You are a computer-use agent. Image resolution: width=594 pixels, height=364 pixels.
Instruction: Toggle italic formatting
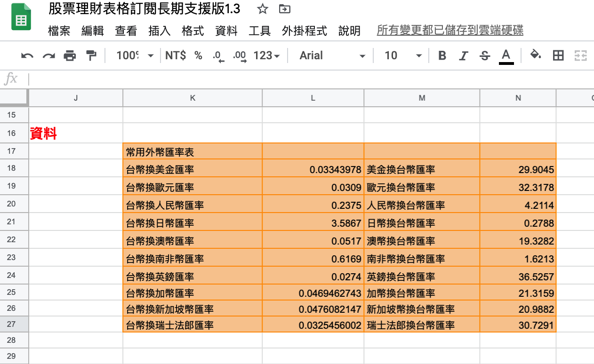464,55
